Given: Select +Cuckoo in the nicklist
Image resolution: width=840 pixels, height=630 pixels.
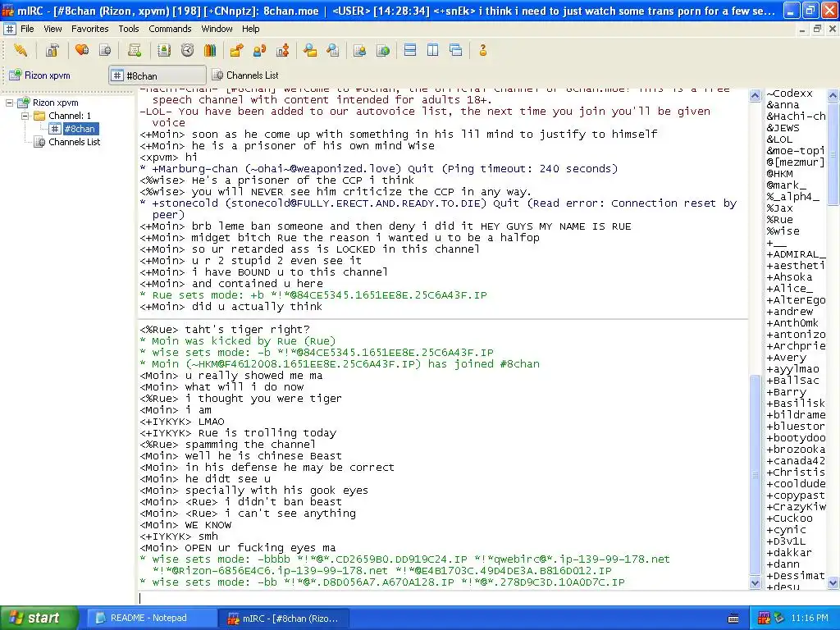Looking at the screenshot, I should point(789,518).
